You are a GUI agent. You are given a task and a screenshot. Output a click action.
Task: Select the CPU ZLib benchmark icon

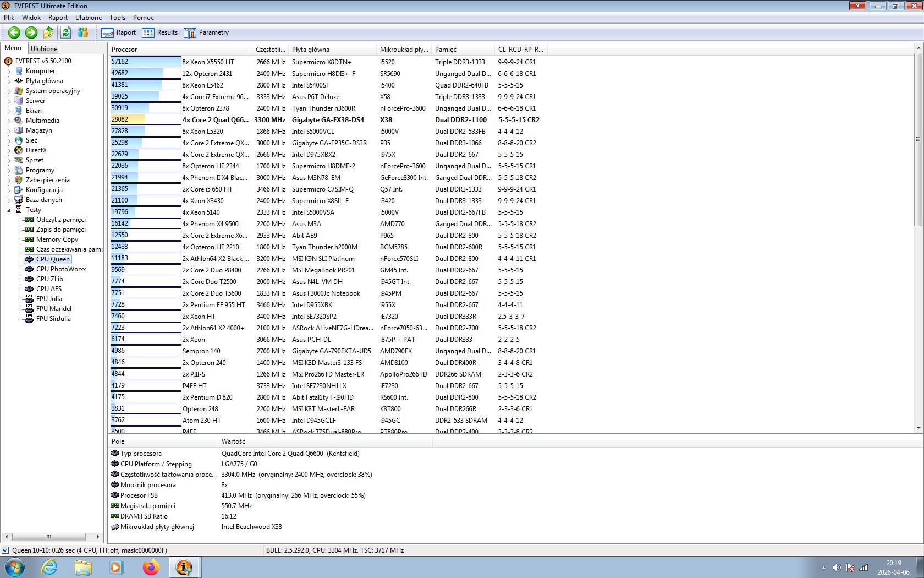pyautogui.click(x=29, y=279)
